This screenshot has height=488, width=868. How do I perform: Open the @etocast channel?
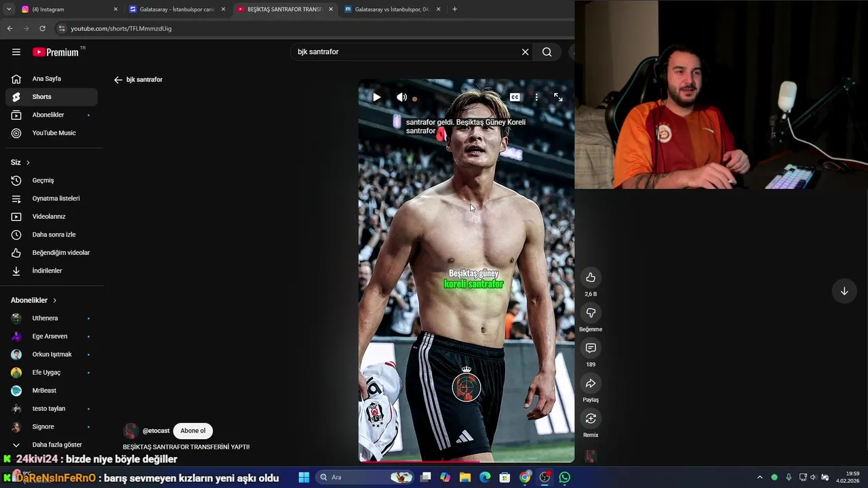(x=156, y=431)
